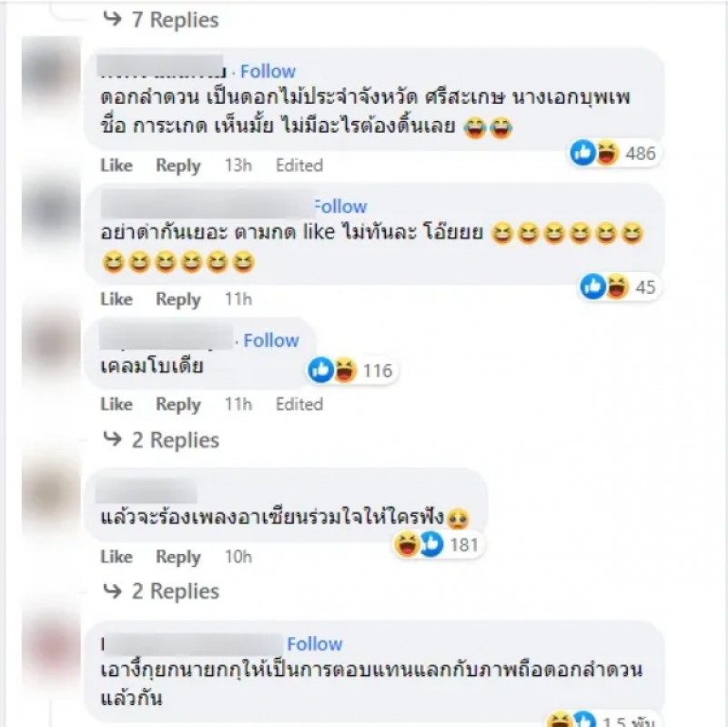The image size is (728, 727).
Task: Expand the 7 Replies thread
Action: pos(161,19)
